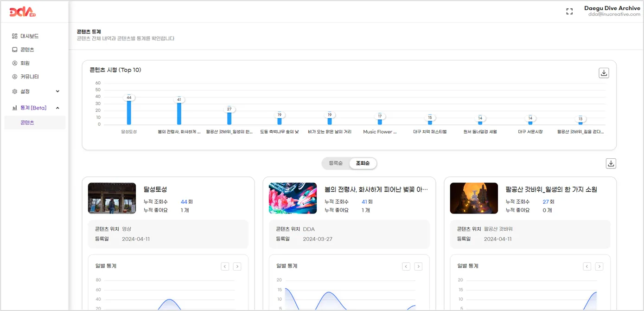Viewport: 644px width, 311px height.
Task: Click the 콘텐츠 시청 (Top 10) heading
Action: 115,70
